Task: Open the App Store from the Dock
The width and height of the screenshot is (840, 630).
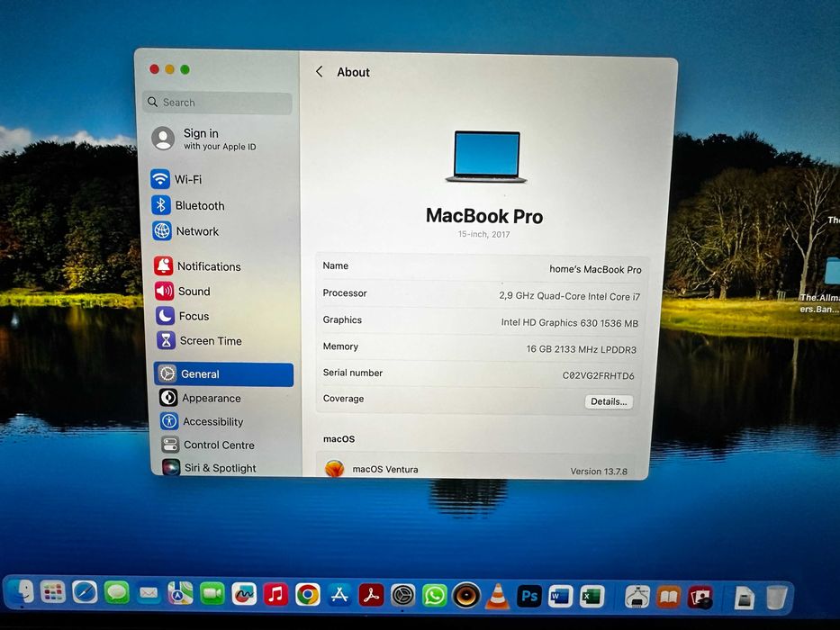Action: pos(339,595)
